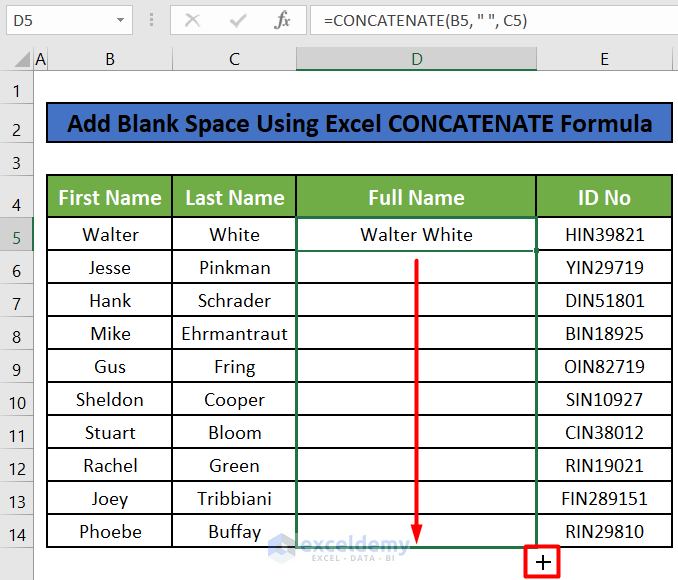Click the cell 'Stuart'
678x580 pixels.
coord(110,432)
